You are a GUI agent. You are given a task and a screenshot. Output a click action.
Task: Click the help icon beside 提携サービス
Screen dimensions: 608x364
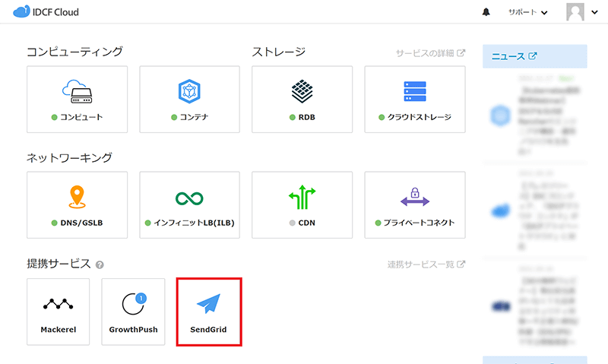(100, 265)
